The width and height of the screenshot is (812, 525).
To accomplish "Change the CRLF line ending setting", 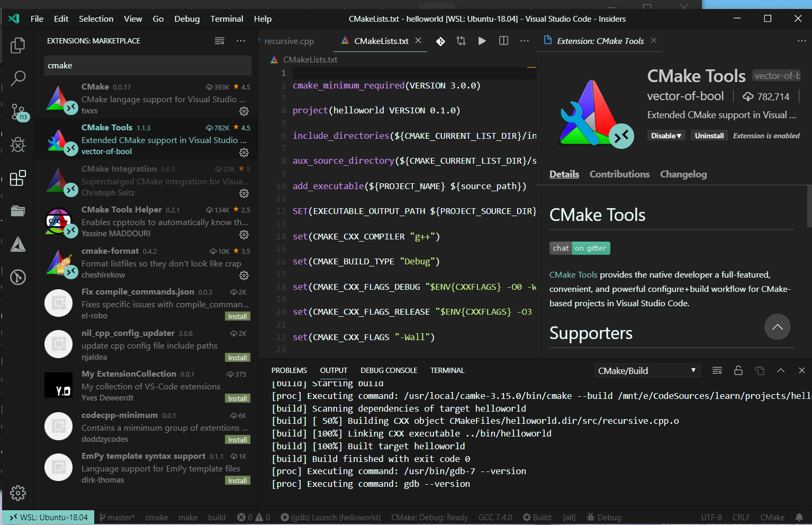I will [741, 518].
